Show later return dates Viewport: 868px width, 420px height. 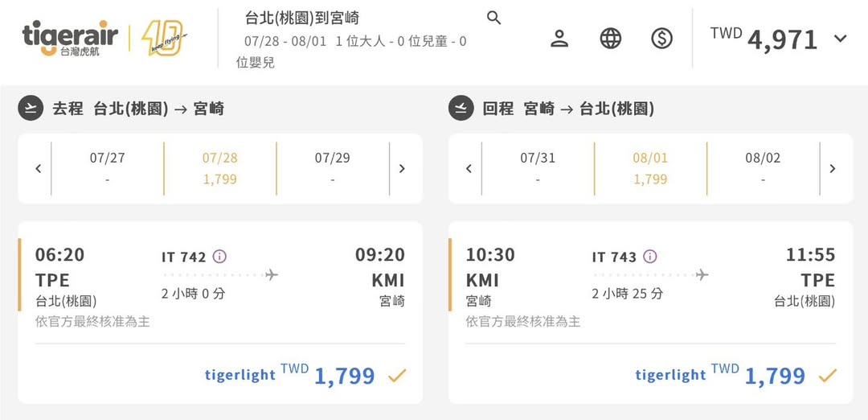coord(833,169)
